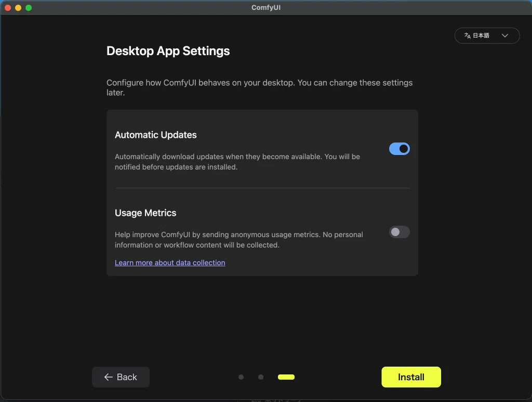
Task: Click the 'Help improve ComfyUI' description text
Action: click(x=239, y=240)
